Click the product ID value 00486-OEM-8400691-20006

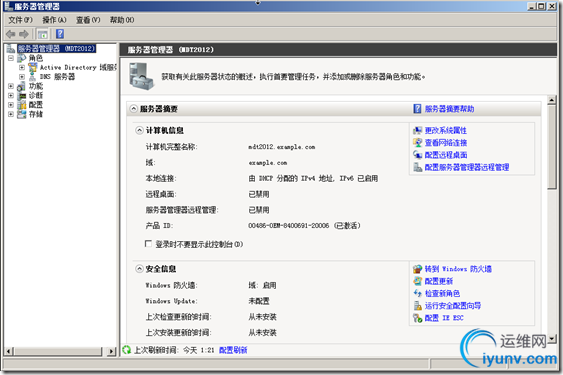(288, 226)
